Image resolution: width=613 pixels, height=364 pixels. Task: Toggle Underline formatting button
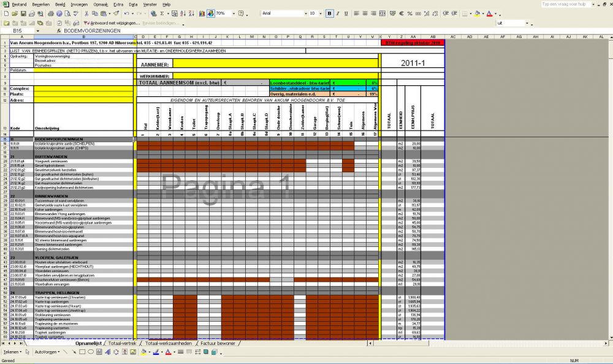(346, 13)
